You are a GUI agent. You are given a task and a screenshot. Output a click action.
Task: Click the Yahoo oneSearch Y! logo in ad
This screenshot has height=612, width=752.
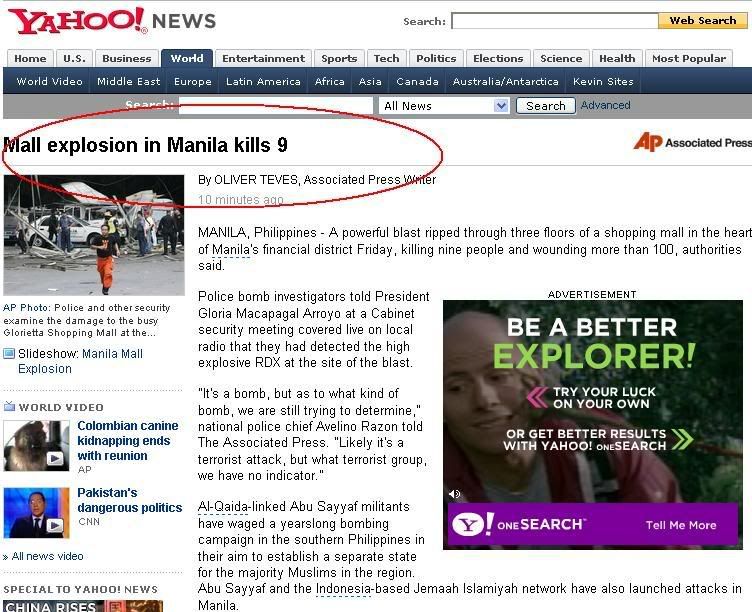pos(473,524)
